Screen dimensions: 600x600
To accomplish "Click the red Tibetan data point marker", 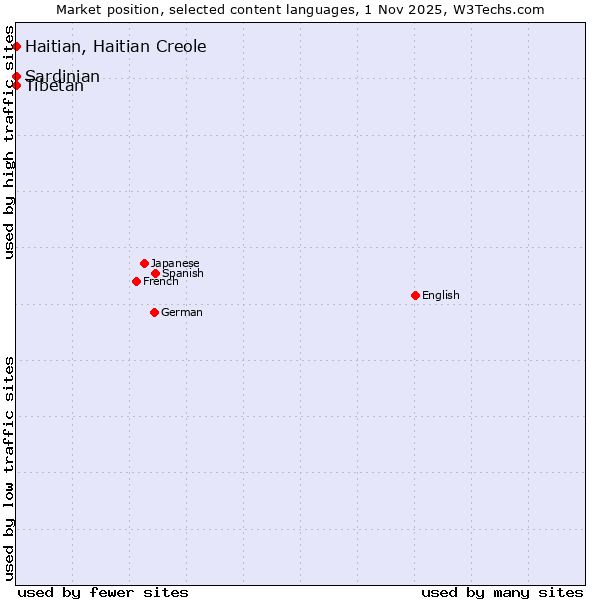I will click(16, 85).
